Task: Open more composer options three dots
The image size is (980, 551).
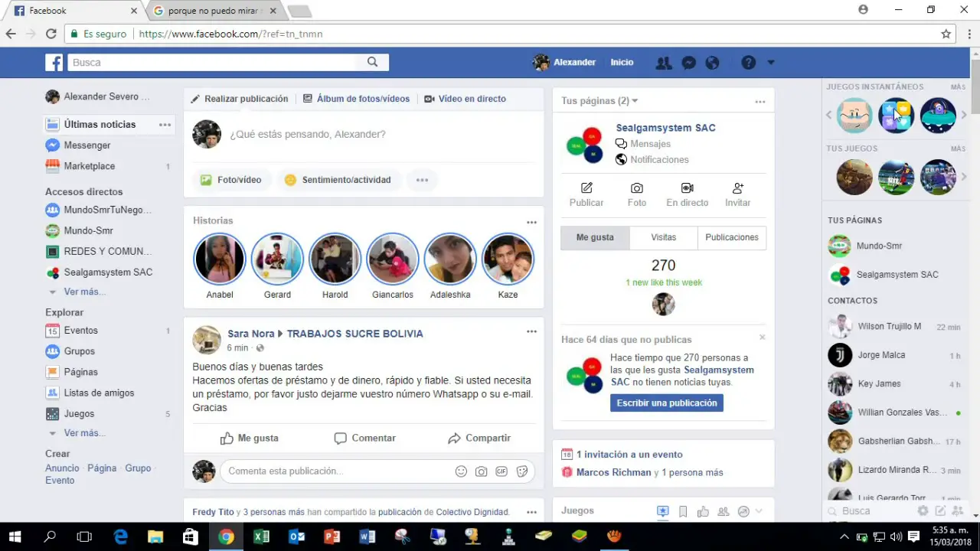Action: [422, 180]
